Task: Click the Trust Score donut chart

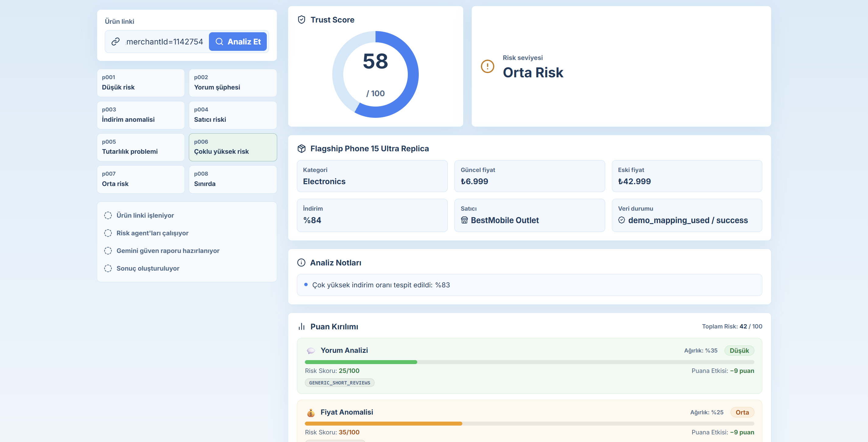Action: 375,75
